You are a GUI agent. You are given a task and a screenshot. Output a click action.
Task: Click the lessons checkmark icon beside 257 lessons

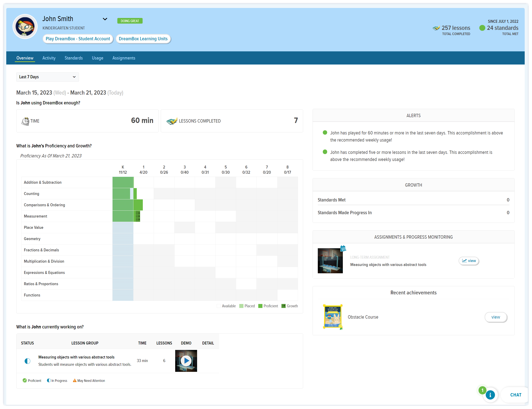[x=436, y=28]
